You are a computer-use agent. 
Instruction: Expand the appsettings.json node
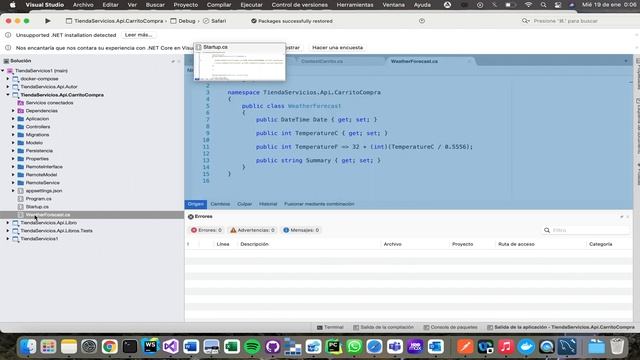coord(13,191)
